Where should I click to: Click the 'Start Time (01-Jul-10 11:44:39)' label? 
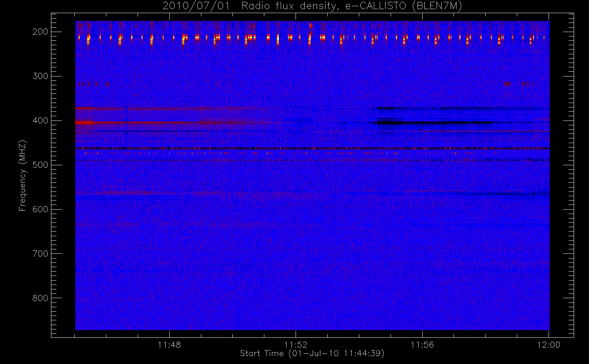coord(312,353)
